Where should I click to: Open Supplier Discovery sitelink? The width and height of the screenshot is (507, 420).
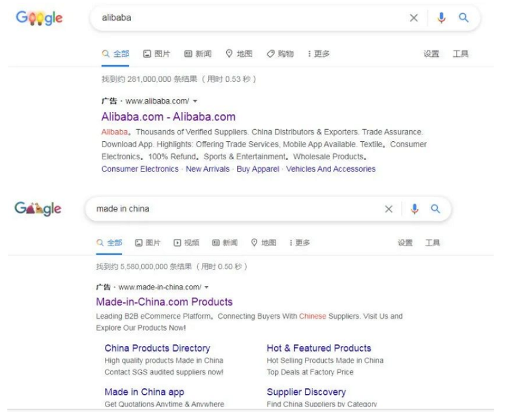click(x=306, y=392)
